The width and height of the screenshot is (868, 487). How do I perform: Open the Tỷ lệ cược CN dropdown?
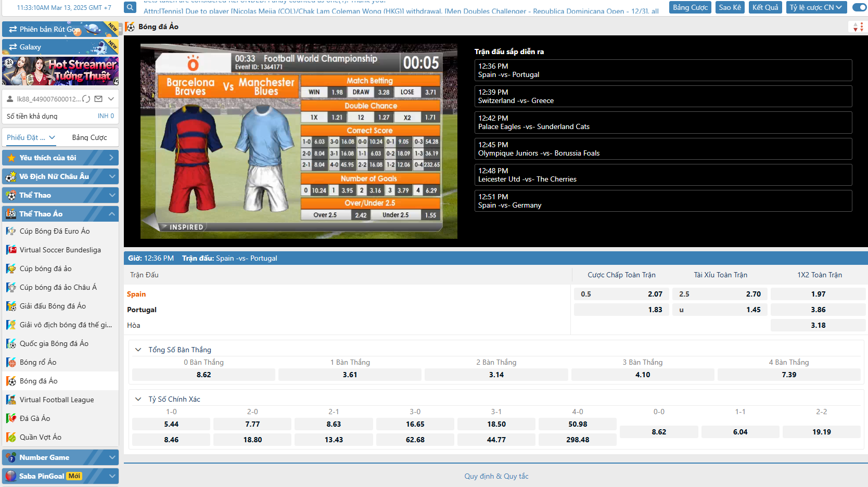pos(815,7)
